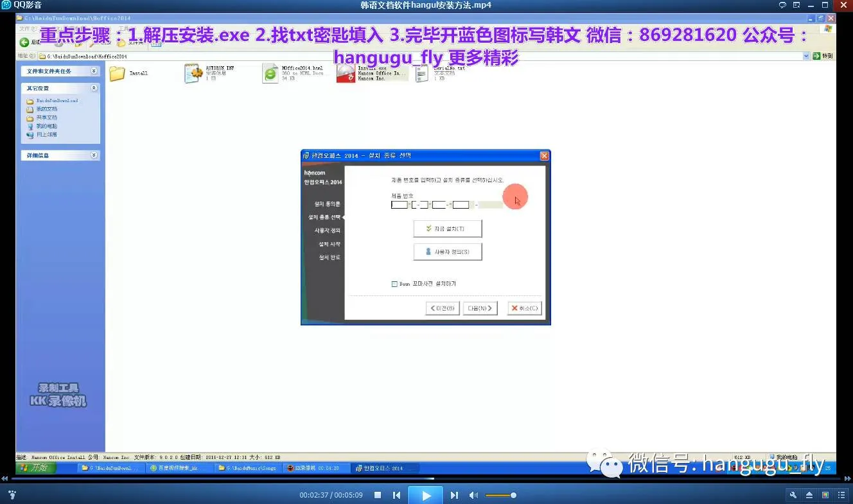Select the Install.exe Hancom Office icon

point(346,74)
